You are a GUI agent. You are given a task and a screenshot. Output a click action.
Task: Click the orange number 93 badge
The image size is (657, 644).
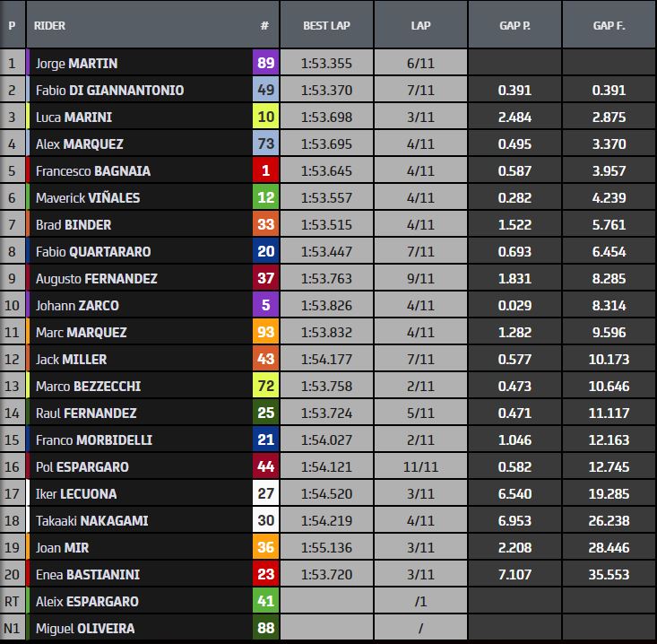click(x=265, y=333)
